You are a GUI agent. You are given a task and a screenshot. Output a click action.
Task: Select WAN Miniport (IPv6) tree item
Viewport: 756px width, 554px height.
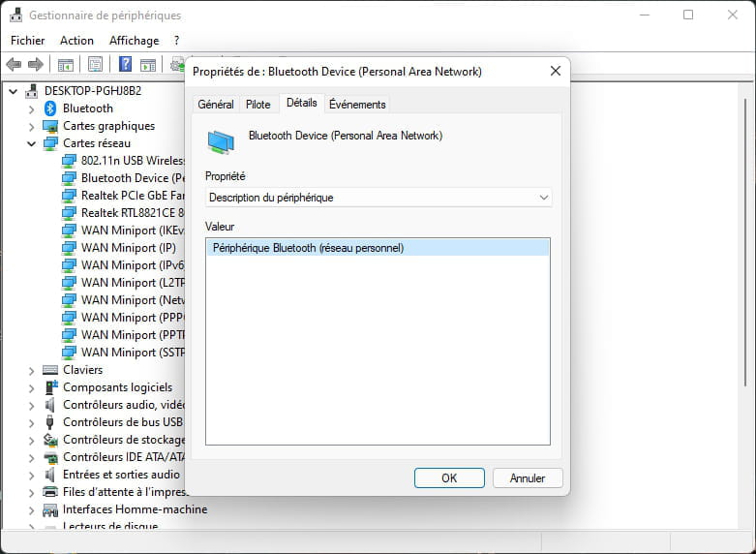pyautogui.click(x=133, y=265)
